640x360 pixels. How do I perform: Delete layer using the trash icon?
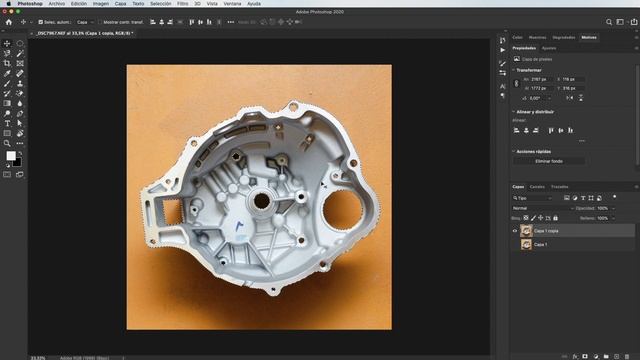627,356
